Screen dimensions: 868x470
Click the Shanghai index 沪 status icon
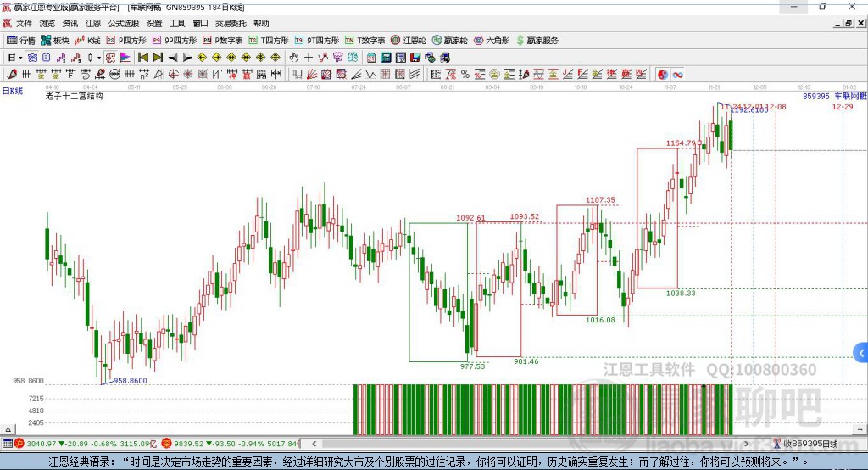click(x=19, y=444)
